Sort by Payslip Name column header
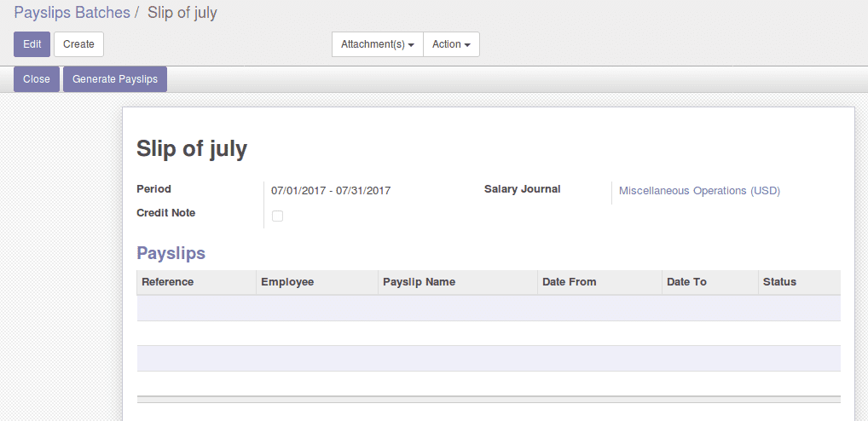The height and width of the screenshot is (421, 868). [x=458, y=282]
